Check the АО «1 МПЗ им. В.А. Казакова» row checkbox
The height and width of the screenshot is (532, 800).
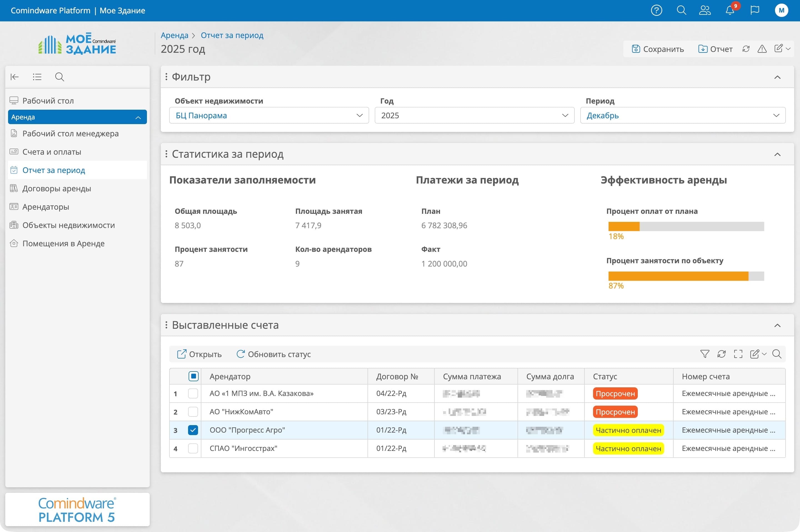(193, 393)
